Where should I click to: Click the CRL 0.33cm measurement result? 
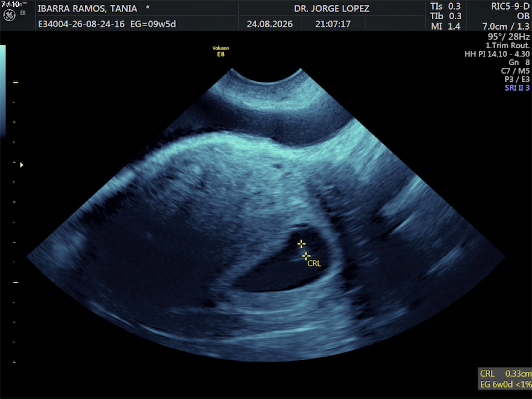505,374
